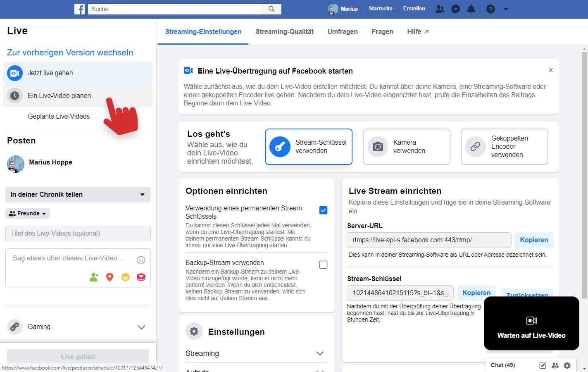
Task: Click the Einstellungen gear icon
Action: [x=194, y=331]
